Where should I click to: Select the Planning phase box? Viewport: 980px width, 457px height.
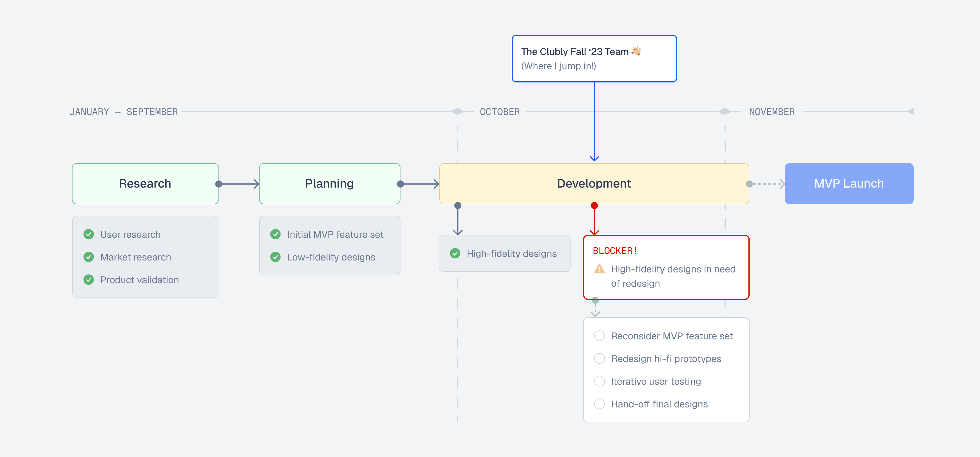click(329, 184)
